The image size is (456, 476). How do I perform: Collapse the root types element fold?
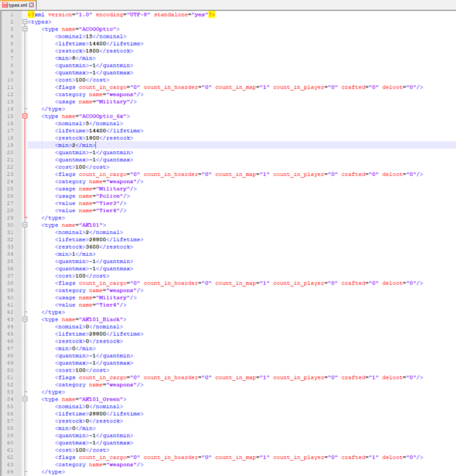point(25,22)
